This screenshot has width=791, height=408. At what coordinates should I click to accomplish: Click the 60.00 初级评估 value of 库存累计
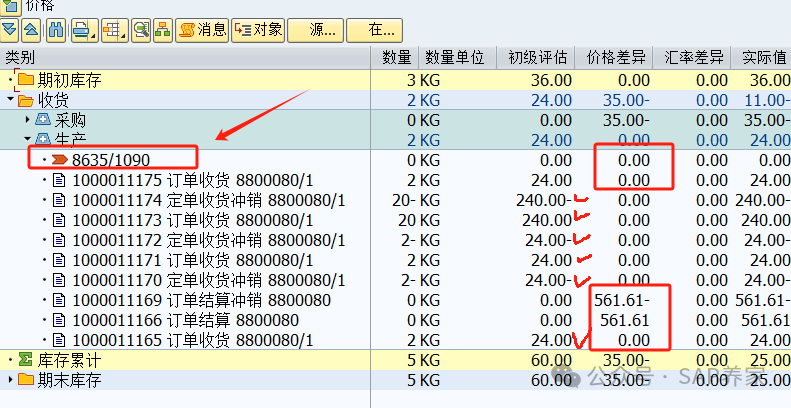551,360
